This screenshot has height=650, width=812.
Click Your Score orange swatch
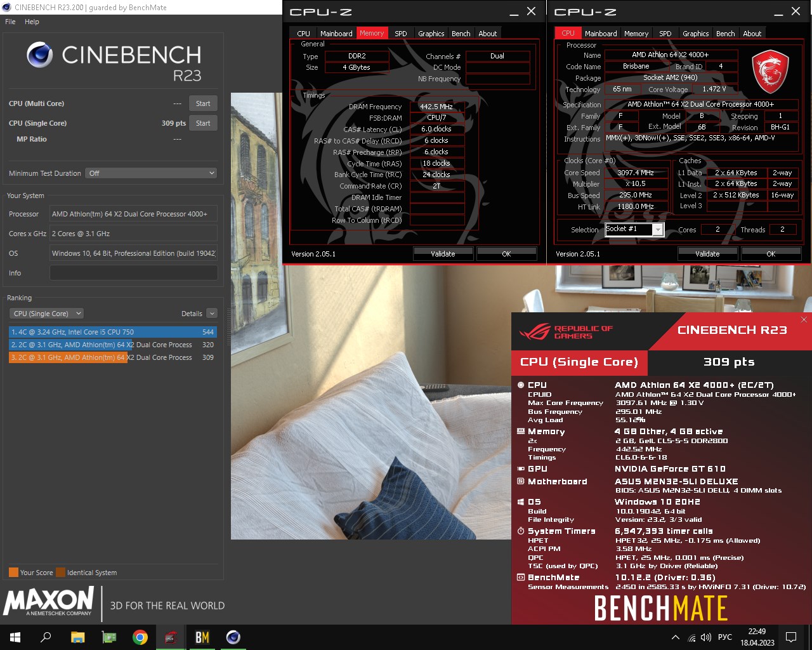click(13, 573)
